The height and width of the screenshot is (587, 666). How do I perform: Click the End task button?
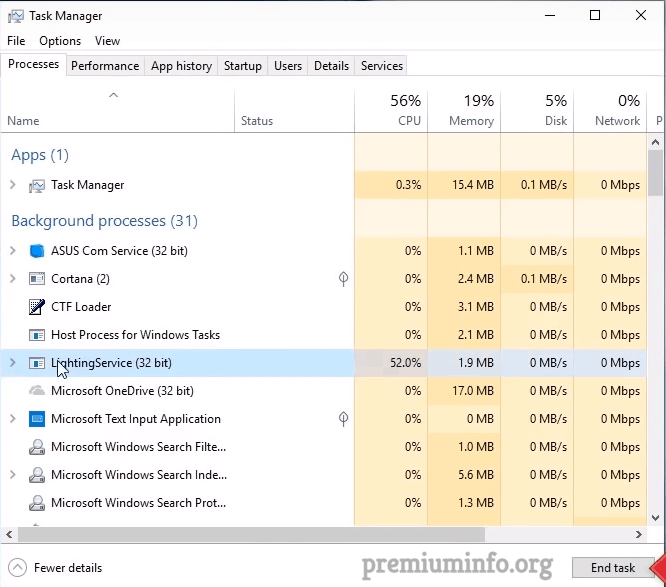pyautogui.click(x=612, y=567)
